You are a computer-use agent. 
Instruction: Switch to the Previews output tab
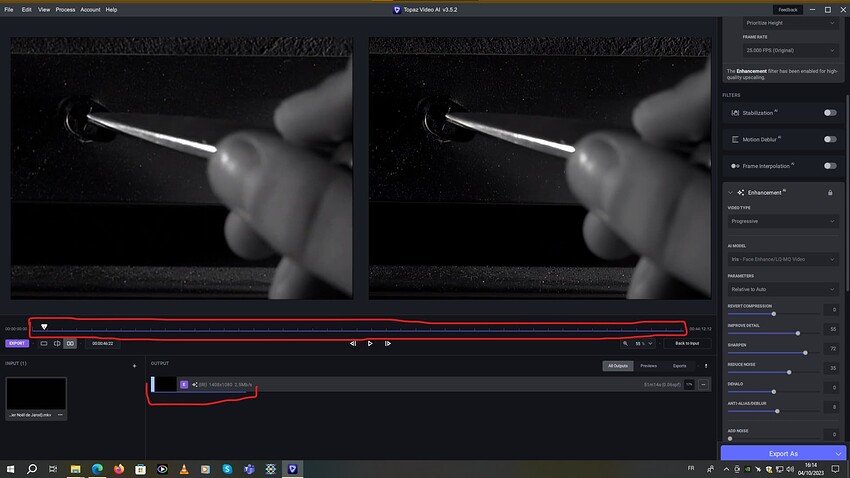pyautogui.click(x=648, y=366)
